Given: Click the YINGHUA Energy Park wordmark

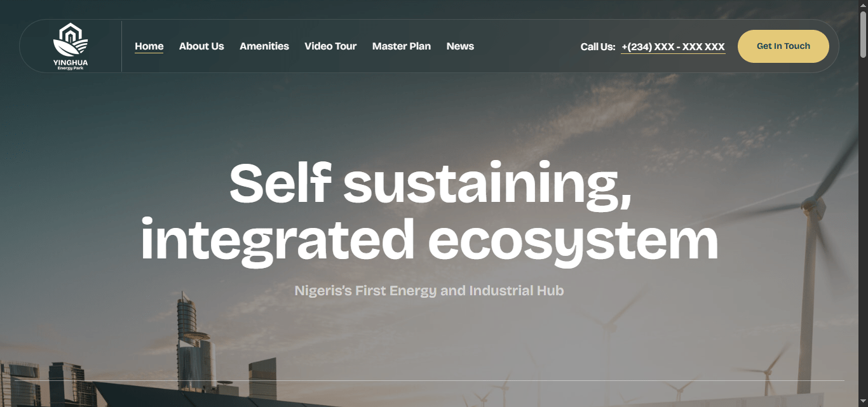Looking at the screenshot, I should point(71,64).
